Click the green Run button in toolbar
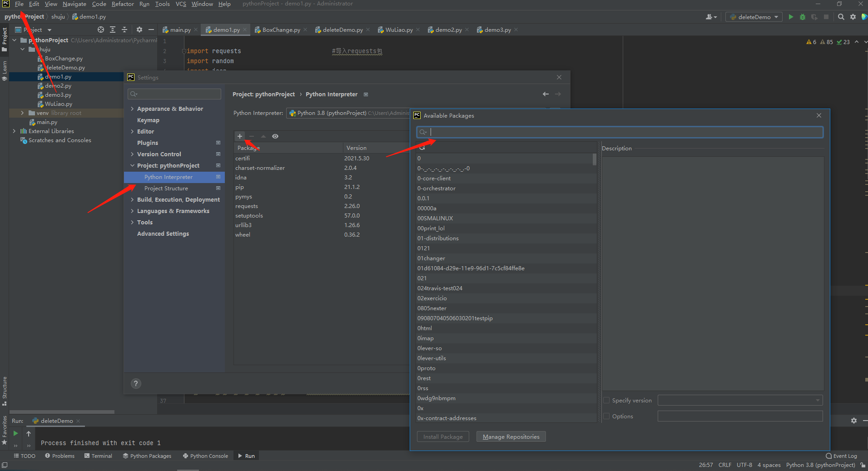868x471 pixels. [x=791, y=17]
